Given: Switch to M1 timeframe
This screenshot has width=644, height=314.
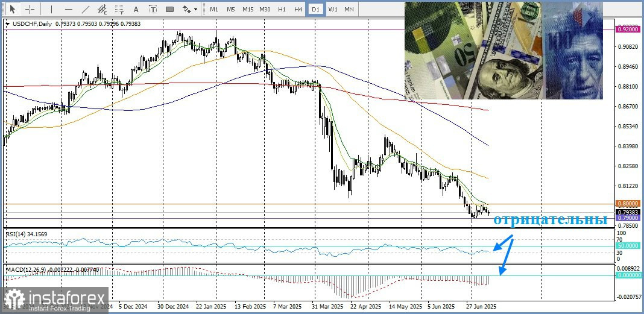Looking at the screenshot, I should coord(214,8).
